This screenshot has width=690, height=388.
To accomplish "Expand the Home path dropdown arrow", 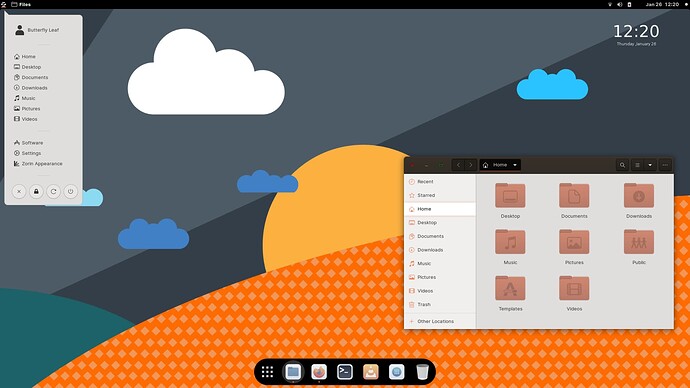I will coord(514,165).
